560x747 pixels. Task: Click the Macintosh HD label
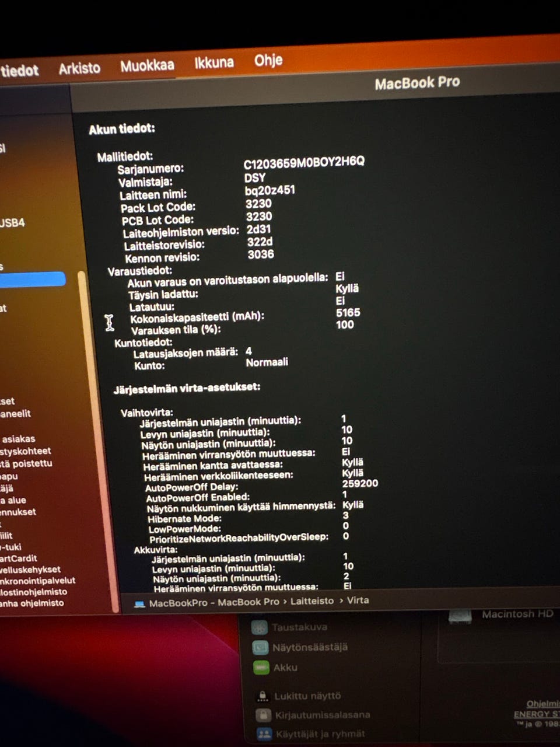click(x=517, y=614)
